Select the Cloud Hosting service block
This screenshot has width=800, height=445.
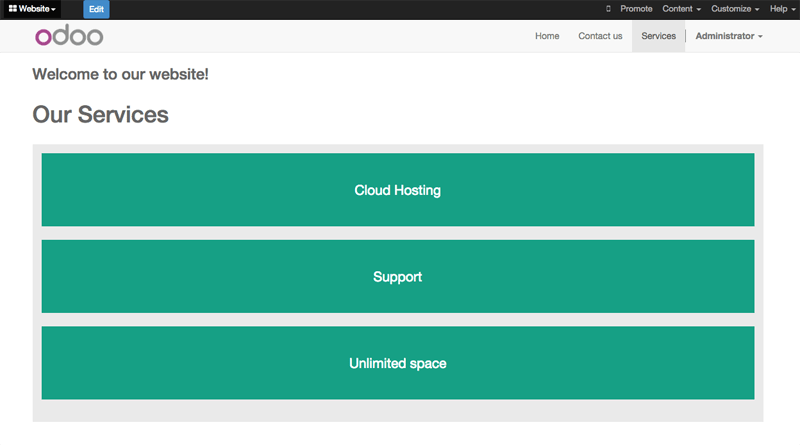(398, 190)
